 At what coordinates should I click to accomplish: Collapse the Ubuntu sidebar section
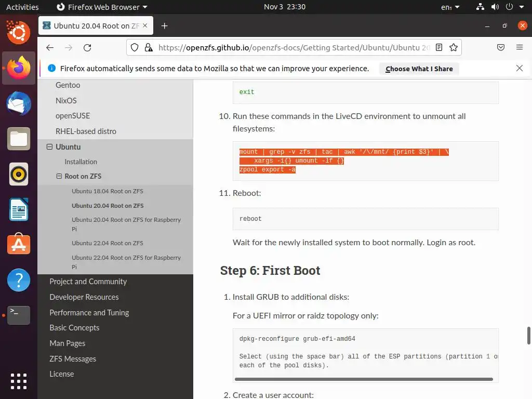coord(49,147)
